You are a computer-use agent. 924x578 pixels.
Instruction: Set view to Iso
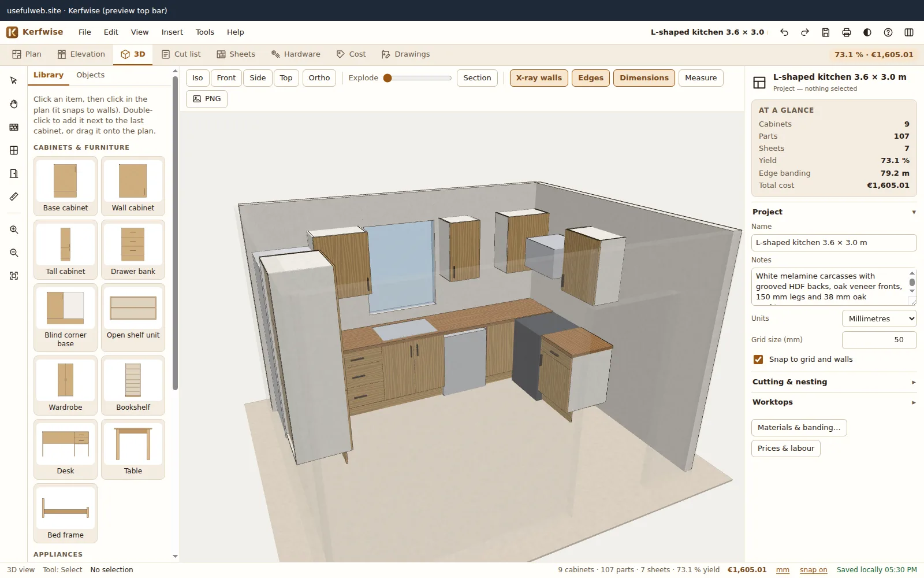pyautogui.click(x=198, y=78)
